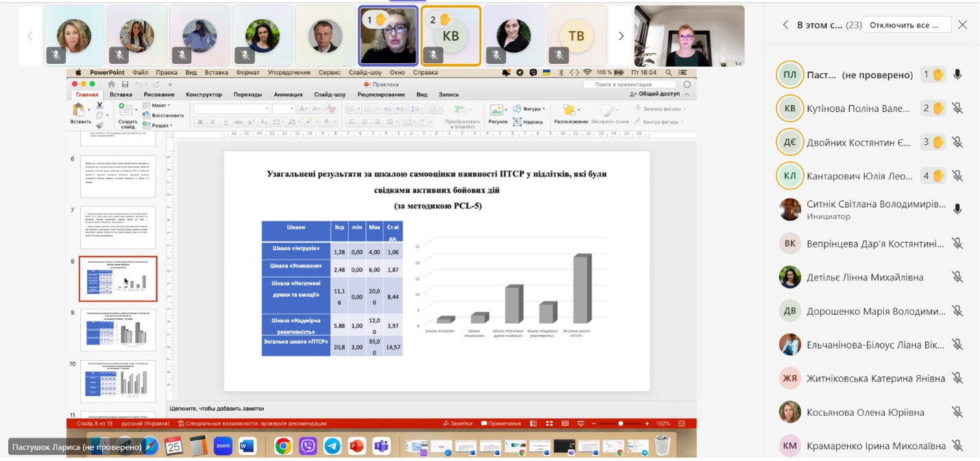Image resolution: width=980 pixels, height=461 pixels.
Task: Open the Рисунок picture insert icon
Action: pyautogui.click(x=498, y=110)
